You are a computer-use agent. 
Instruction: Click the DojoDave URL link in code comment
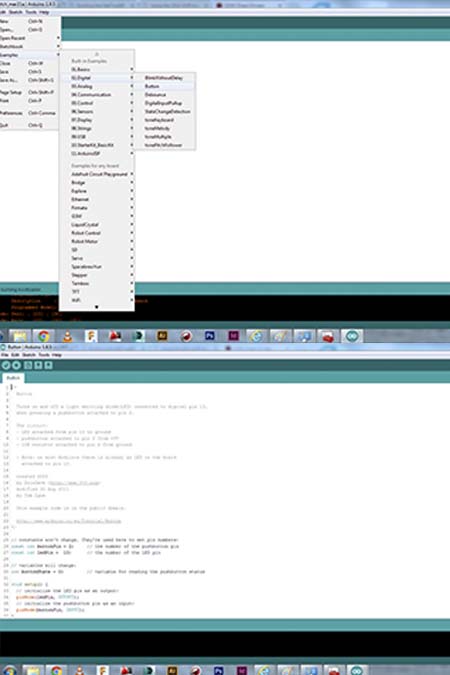pyautogui.click(x=74, y=483)
